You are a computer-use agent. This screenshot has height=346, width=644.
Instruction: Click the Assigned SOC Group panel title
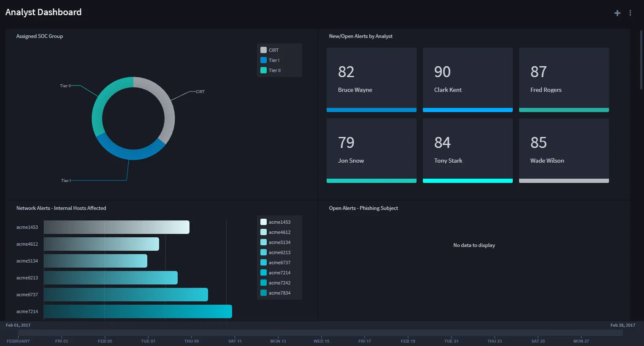coord(40,36)
